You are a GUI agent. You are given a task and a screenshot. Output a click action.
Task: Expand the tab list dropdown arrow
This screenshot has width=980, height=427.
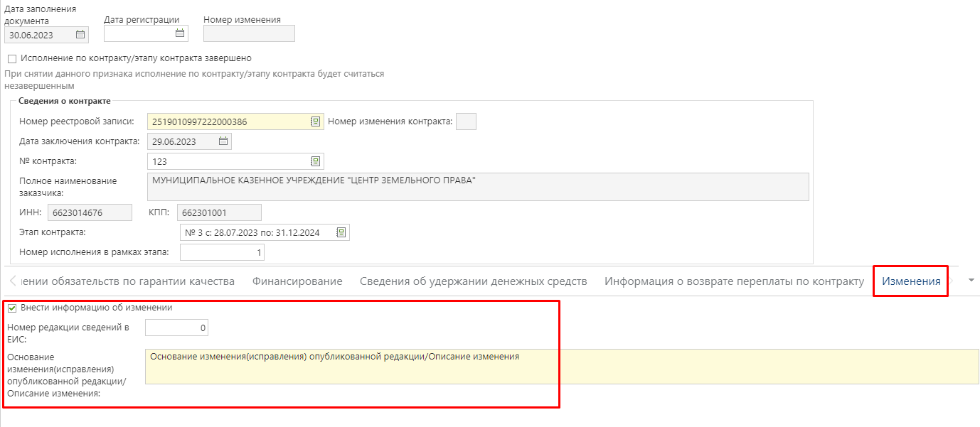(971, 281)
